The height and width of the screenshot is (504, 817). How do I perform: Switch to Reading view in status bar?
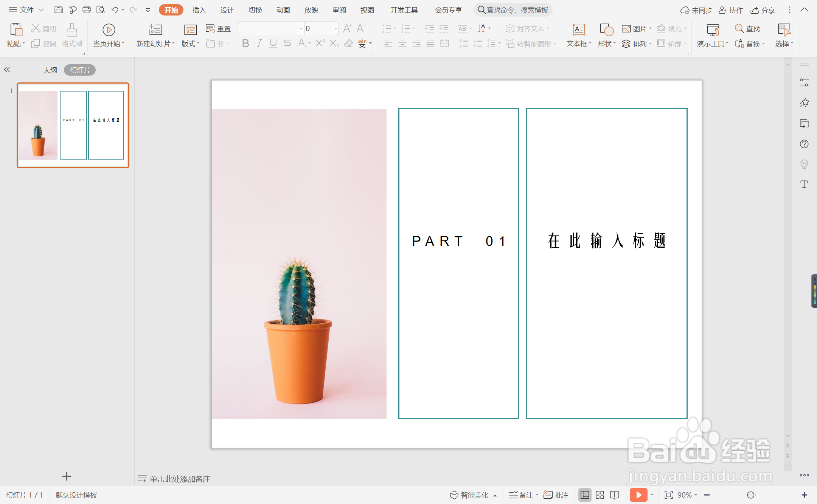coord(615,495)
